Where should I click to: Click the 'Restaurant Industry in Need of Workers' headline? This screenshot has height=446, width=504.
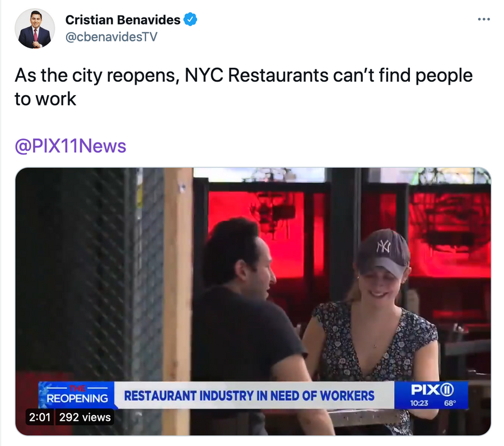pyautogui.click(x=249, y=396)
